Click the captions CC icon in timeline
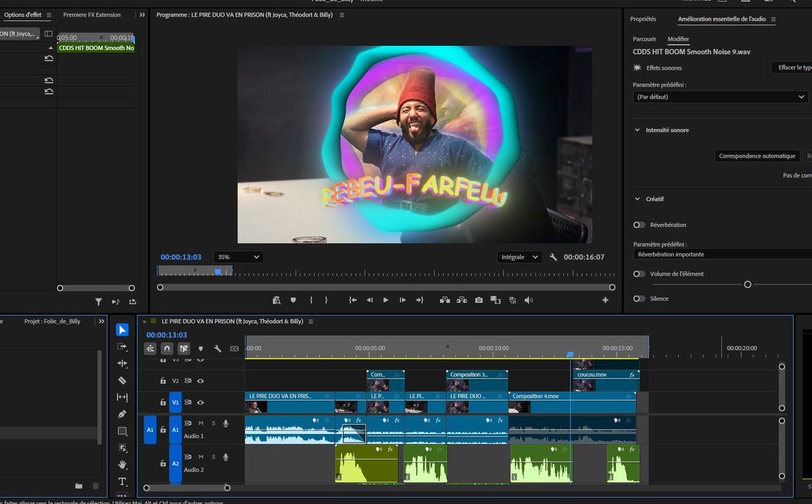This screenshot has height=504, width=812. point(234,349)
